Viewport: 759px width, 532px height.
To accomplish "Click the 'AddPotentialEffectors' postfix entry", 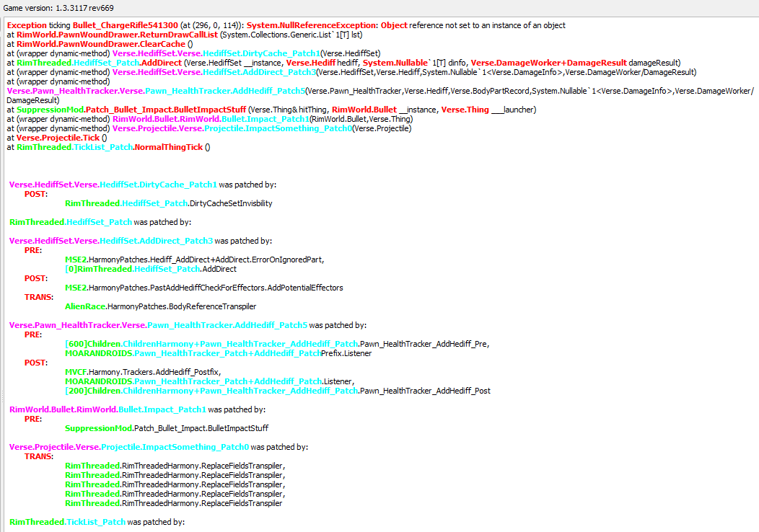I will point(203,288).
